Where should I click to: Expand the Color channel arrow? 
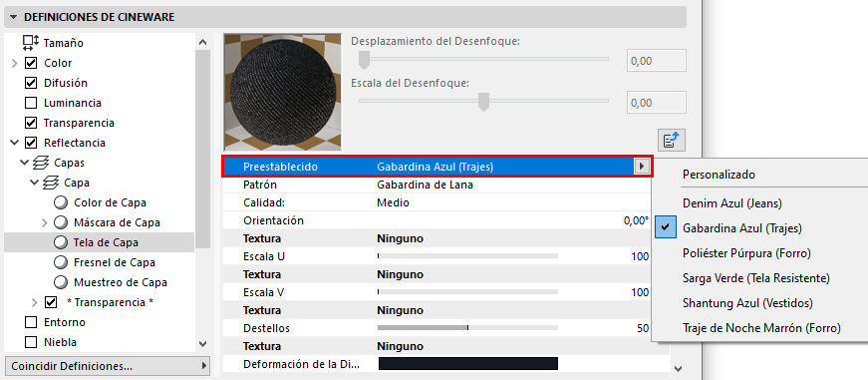coord(14,63)
